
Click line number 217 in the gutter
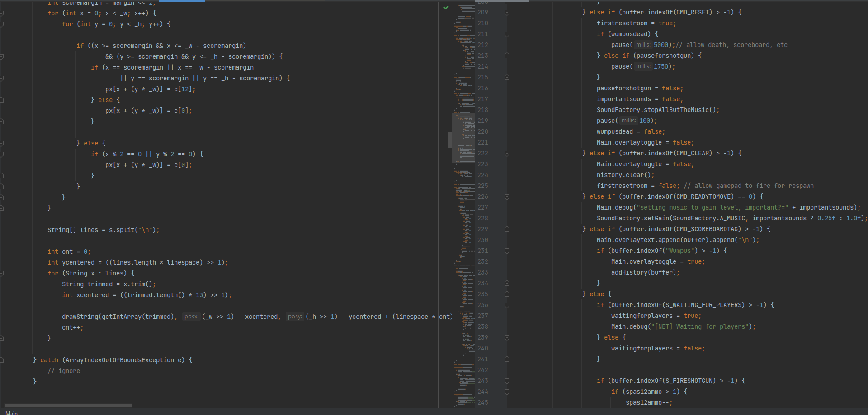click(x=483, y=99)
